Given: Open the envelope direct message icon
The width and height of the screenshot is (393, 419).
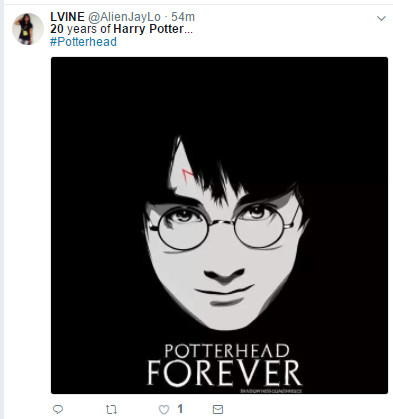Looking at the screenshot, I should point(218,409).
